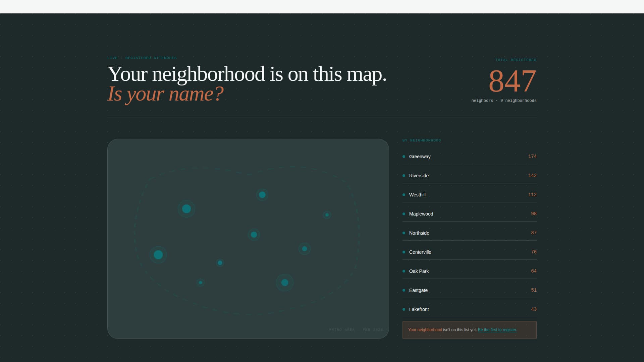The width and height of the screenshot is (644, 362).
Task: Open 'Be the first to register' link
Action: tap(497, 330)
